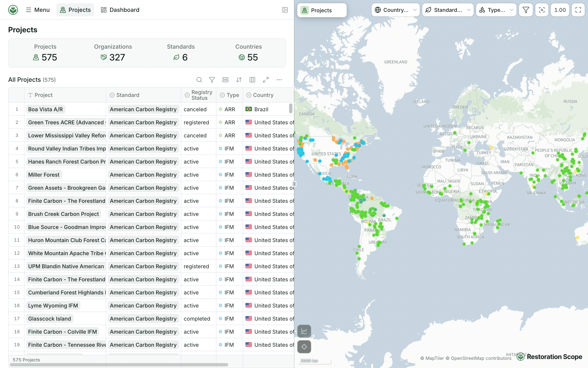The image size is (588, 368).
Task: Expand the table to full view
Action: coord(266,80)
